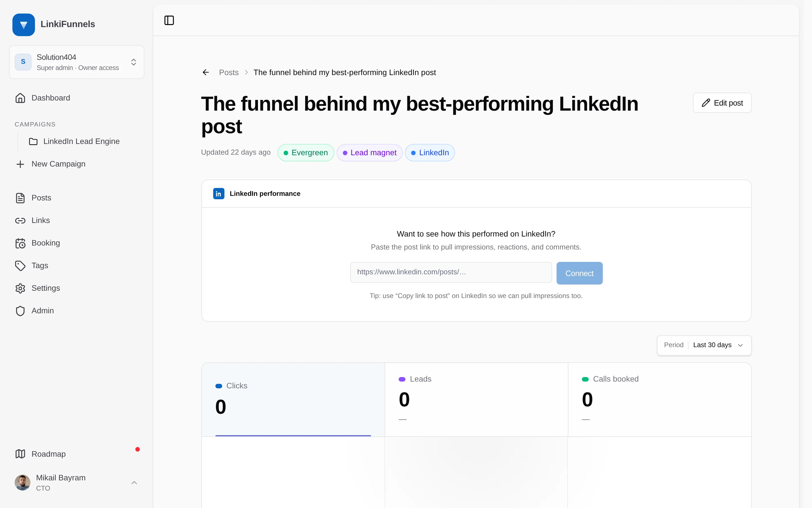Expand the Solution404 workspace switcher arrows
The height and width of the screenshot is (508, 812).
tap(134, 62)
